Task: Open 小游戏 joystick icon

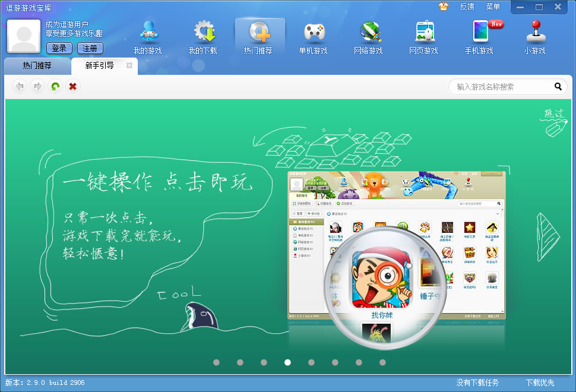Action: 535,37
